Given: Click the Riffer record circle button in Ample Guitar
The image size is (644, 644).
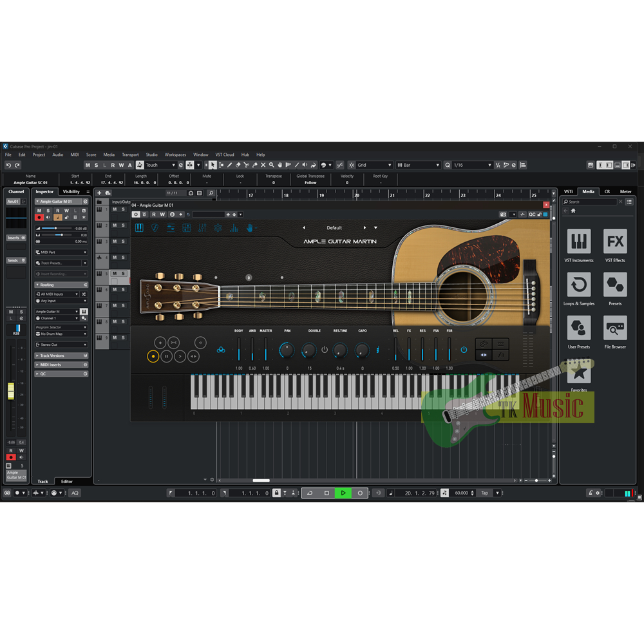Looking at the screenshot, I should [153, 356].
